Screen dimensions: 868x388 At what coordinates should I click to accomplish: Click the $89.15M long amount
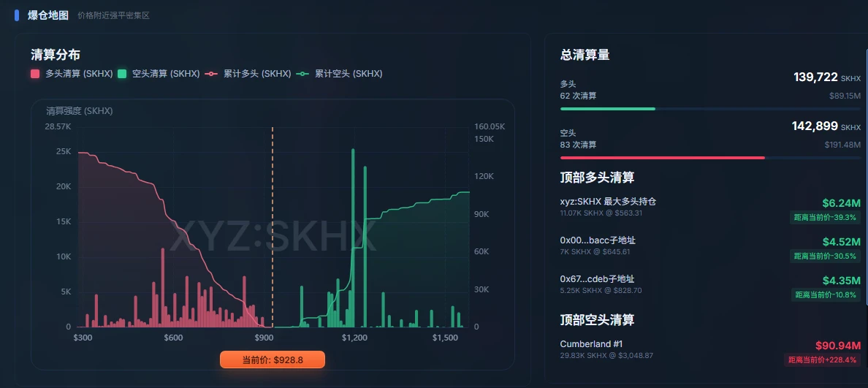[845, 96]
